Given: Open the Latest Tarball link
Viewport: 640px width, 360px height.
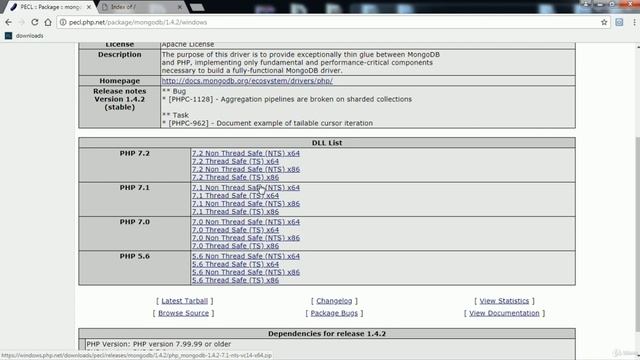Looking at the screenshot, I should (x=184, y=301).
